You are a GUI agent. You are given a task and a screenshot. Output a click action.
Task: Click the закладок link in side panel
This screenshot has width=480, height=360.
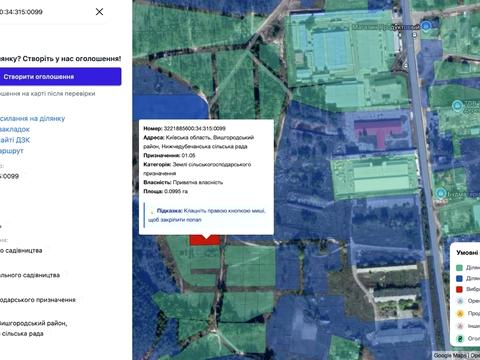(x=15, y=129)
